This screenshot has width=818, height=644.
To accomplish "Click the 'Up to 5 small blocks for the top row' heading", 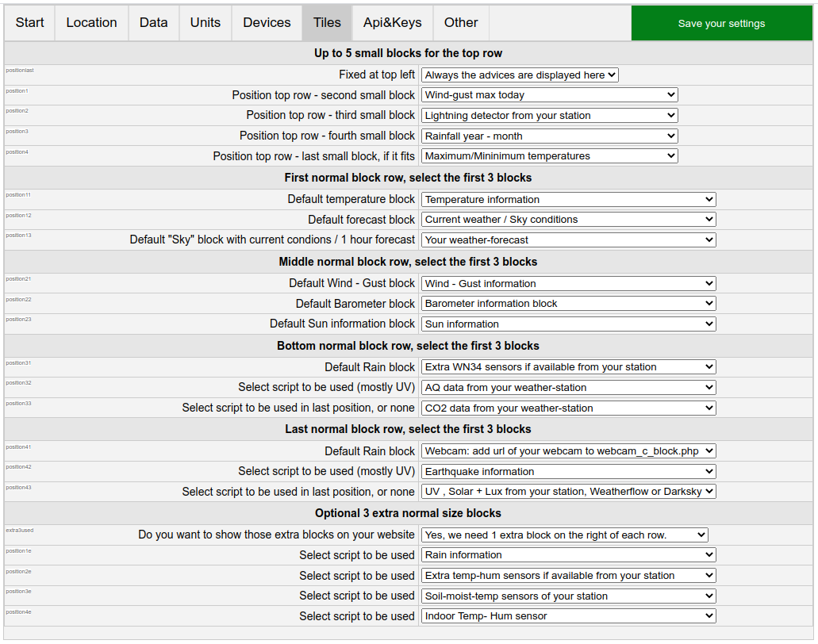I will click(408, 53).
